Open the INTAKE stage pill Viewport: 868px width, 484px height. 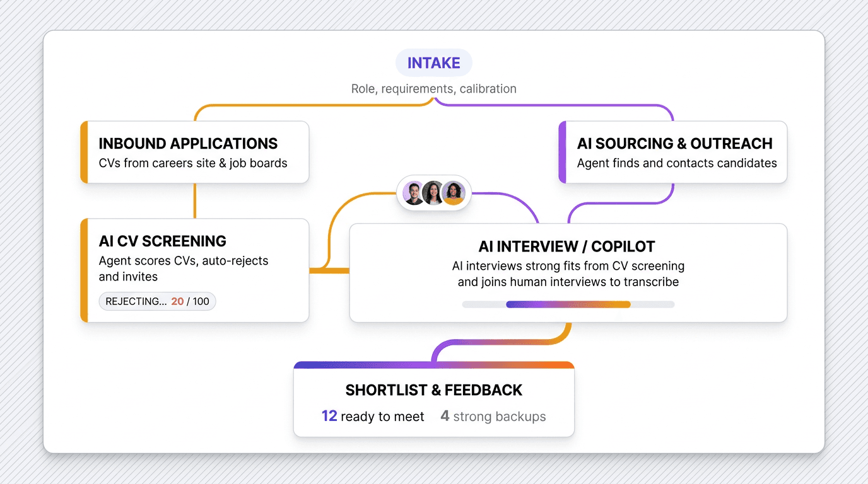pos(433,62)
